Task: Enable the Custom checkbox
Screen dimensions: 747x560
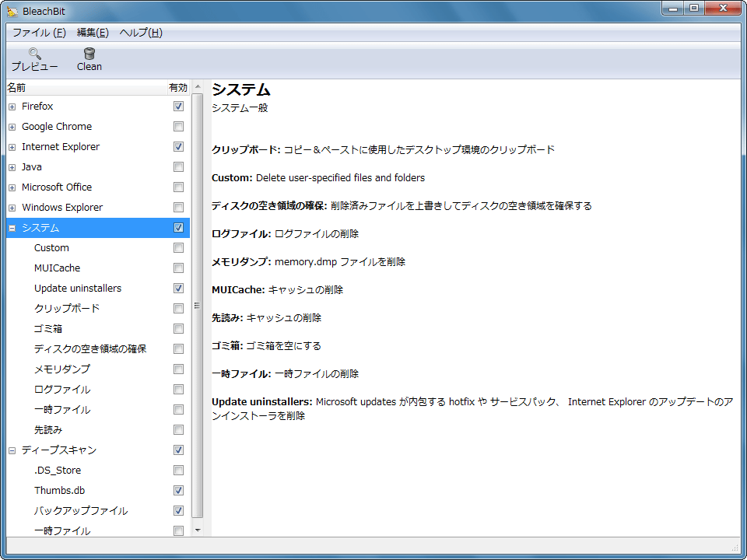Action: tap(179, 247)
